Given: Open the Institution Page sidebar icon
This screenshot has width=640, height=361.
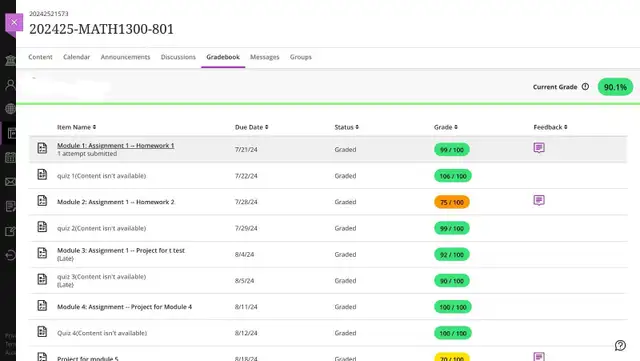Looking at the screenshot, I should click(x=11, y=60).
